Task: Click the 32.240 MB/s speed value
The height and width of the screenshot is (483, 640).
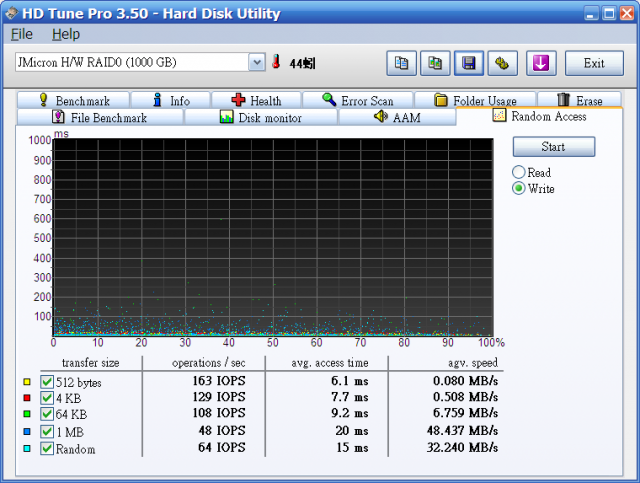Action: [462, 447]
